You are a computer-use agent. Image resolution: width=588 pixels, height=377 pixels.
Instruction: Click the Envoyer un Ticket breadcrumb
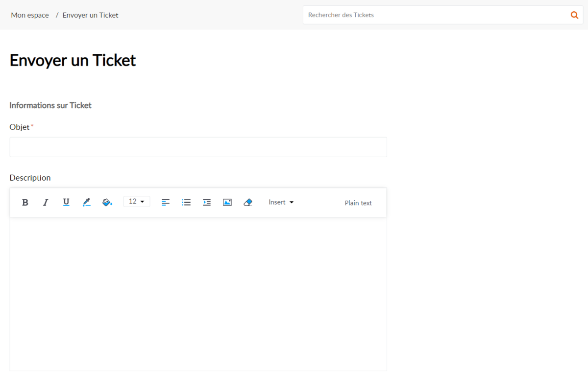pos(91,15)
